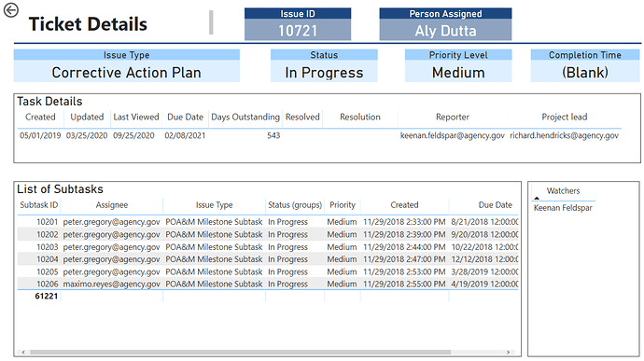This screenshot has height=361, width=644.
Task: Select subtask row 10201
Action: point(268,222)
